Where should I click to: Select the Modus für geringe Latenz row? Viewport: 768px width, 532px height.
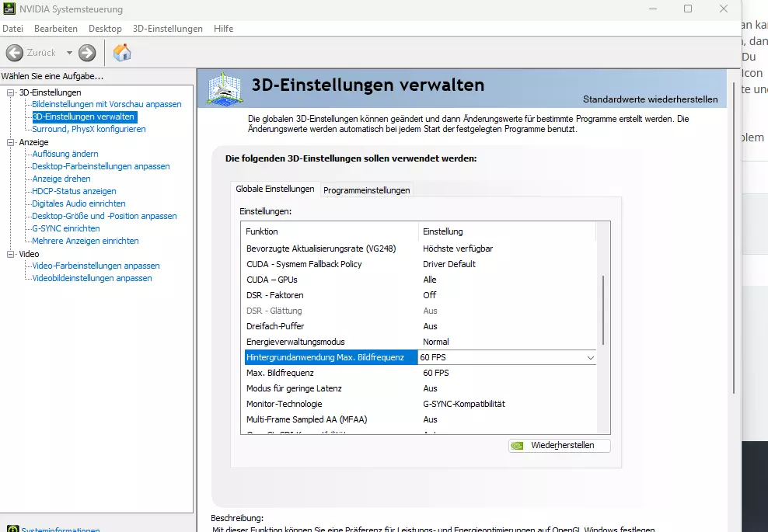click(421, 388)
